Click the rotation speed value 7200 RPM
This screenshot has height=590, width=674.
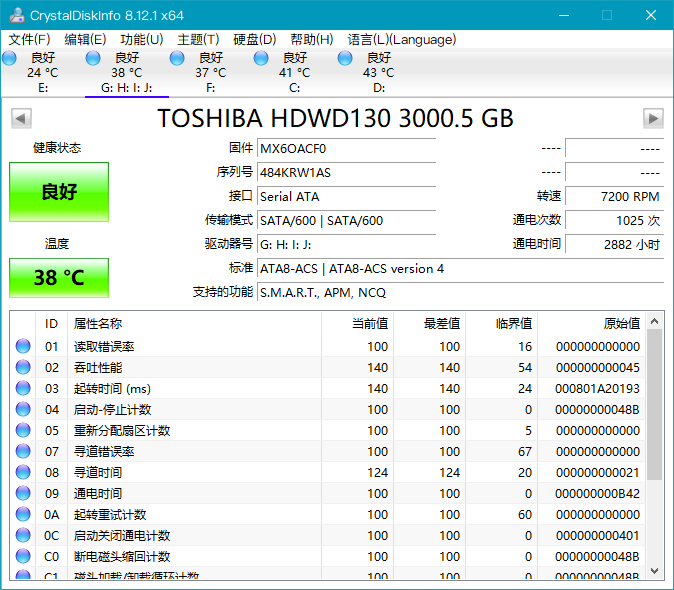point(615,197)
